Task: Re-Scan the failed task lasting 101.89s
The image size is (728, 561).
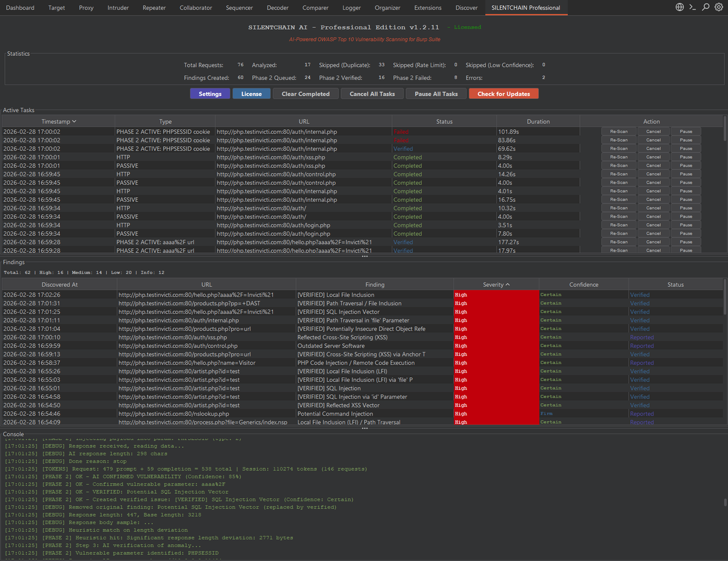Action: pyautogui.click(x=618, y=132)
